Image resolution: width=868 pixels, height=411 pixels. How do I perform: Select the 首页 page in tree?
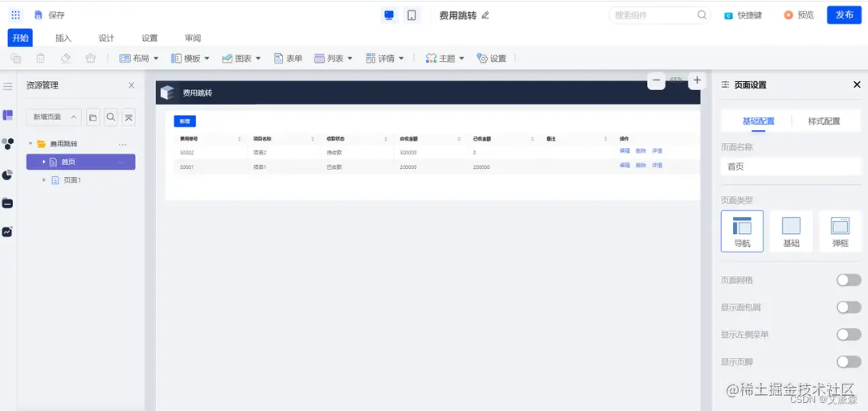point(81,162)
